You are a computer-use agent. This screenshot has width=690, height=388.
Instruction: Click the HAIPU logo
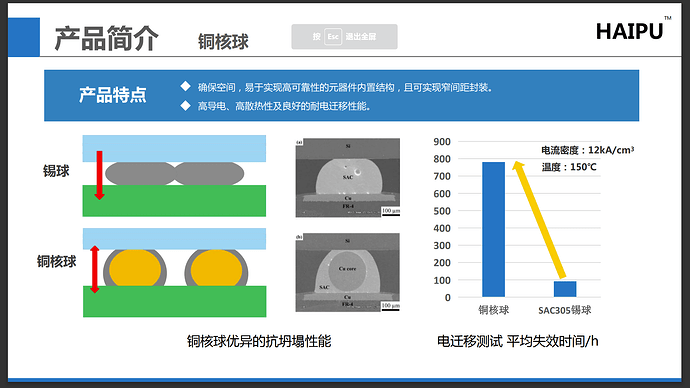coord(633,29)
